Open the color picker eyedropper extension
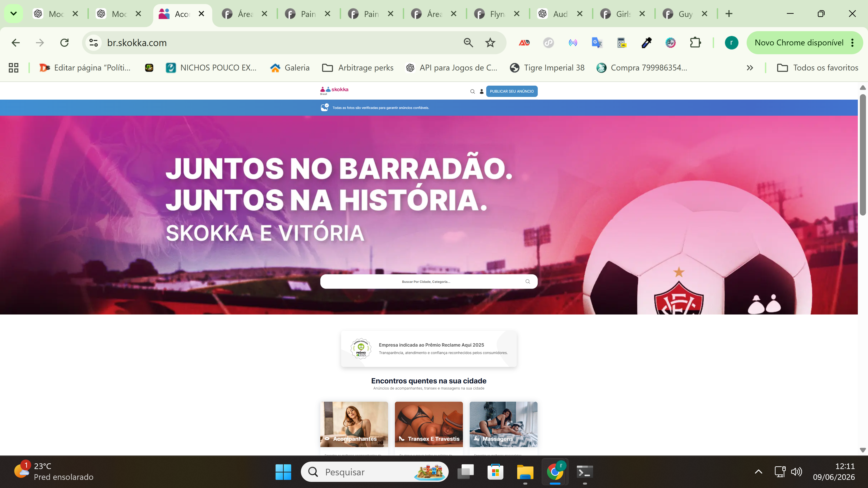This screenshot has width=868, height=488. 646,43
